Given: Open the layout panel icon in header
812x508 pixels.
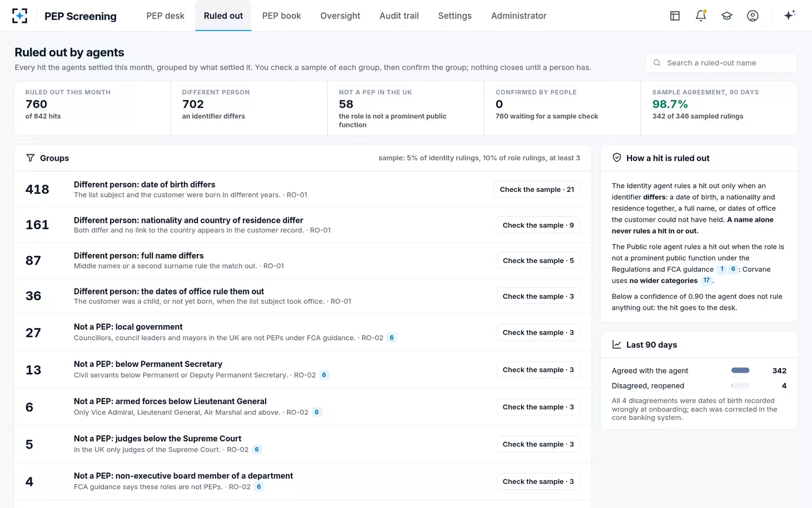Looking at the screenshot, I should (x=675, y=16).
